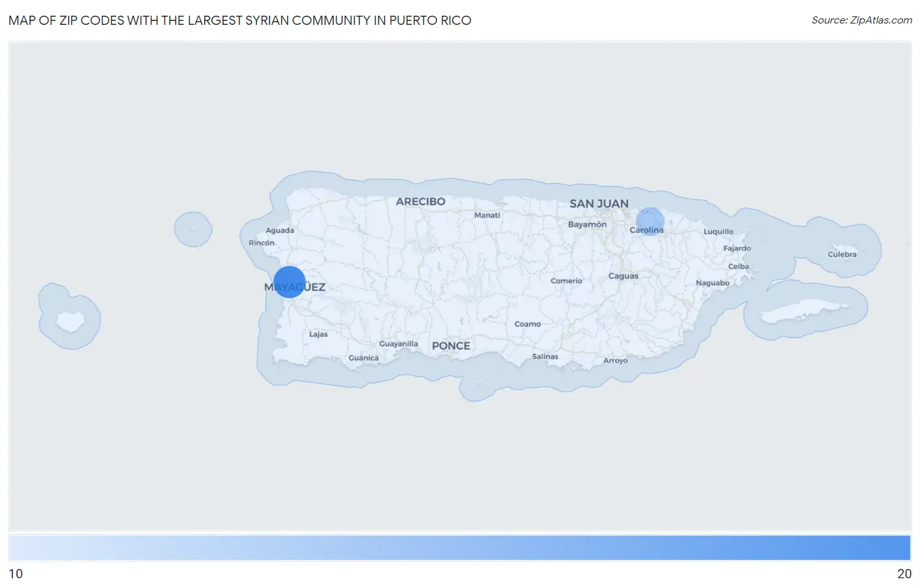Click the SAN JUAN map label
Viewport: 920px width, 588px height.
pyautogui.click(x=599, y=203)
